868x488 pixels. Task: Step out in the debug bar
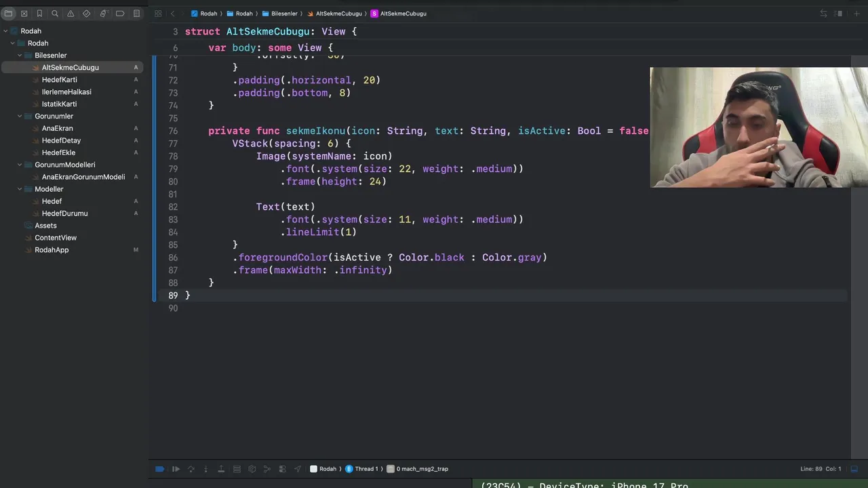click(x=221, y=469)
